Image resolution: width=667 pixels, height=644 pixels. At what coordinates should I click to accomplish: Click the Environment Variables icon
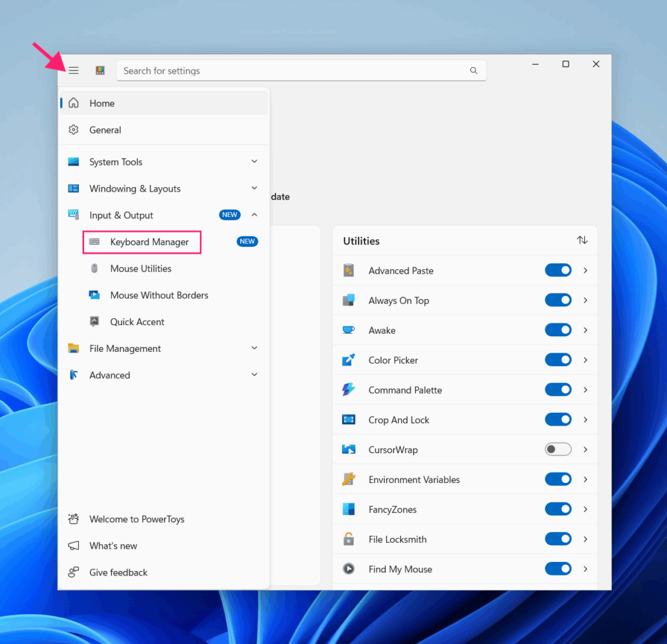coord(349,479)
